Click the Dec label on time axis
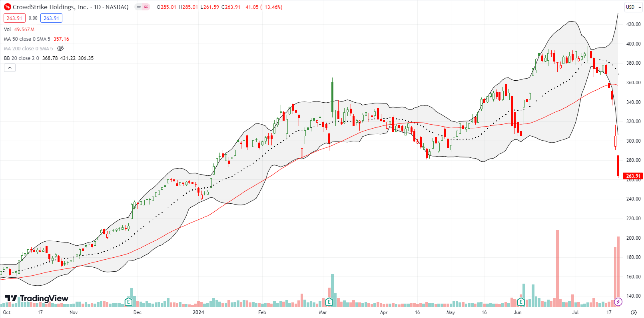The height and width of the screenshot is (318, 644). [138, 312]
